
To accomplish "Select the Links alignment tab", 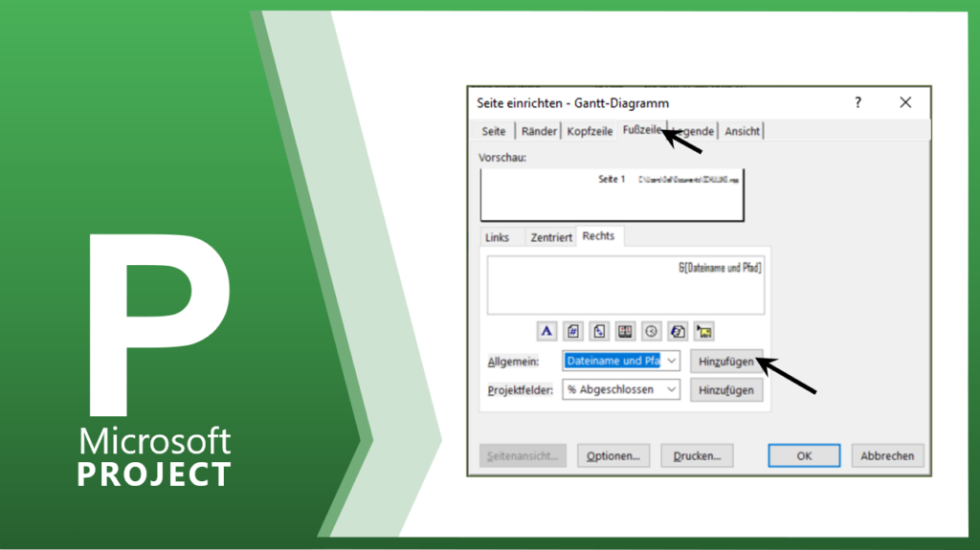I will coord(498,237).
